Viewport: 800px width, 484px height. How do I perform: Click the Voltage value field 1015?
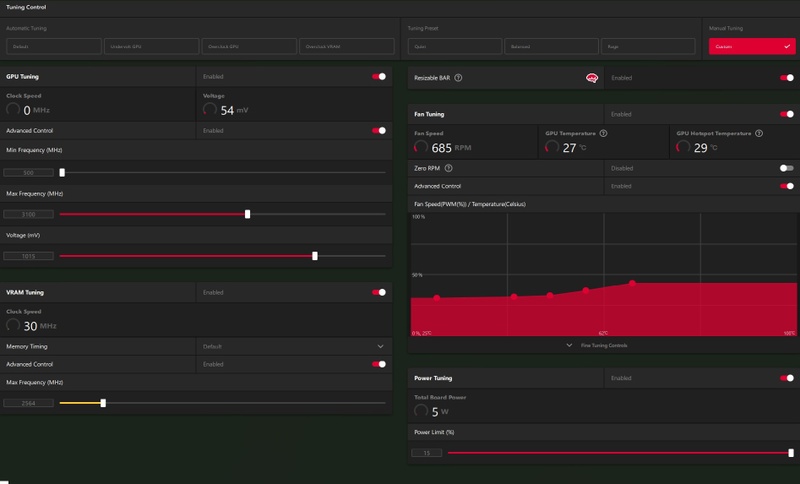[29, 256]
